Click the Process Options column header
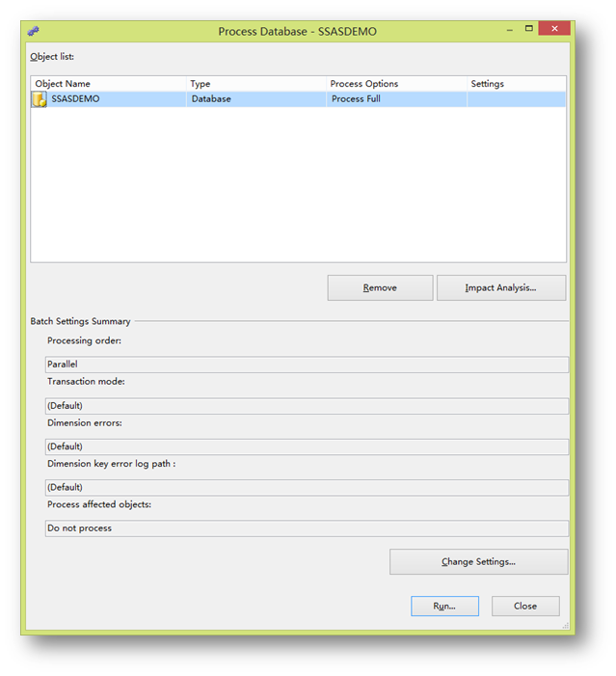This screenshot has width=616, height=676. tap(396, 84)
